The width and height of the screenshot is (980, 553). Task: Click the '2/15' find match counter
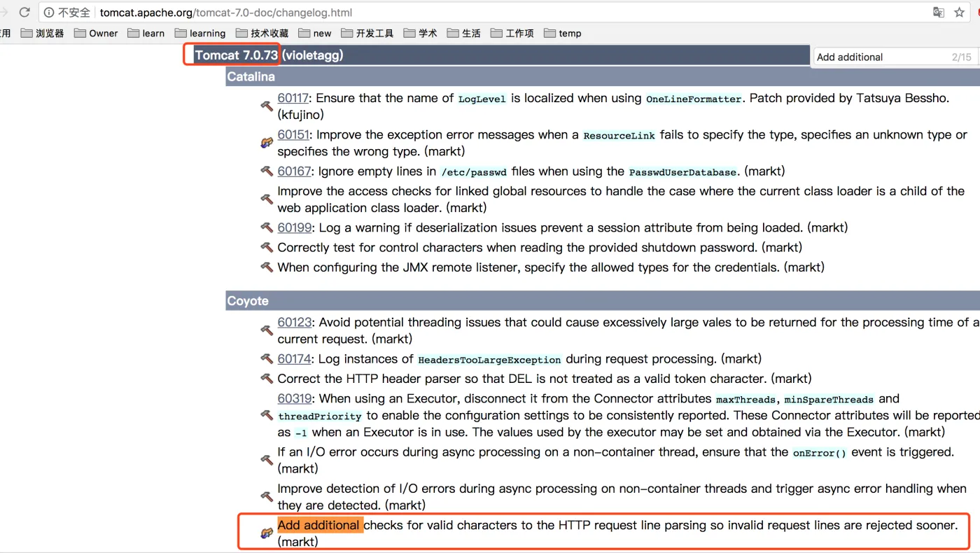click(x=962, y=57)
